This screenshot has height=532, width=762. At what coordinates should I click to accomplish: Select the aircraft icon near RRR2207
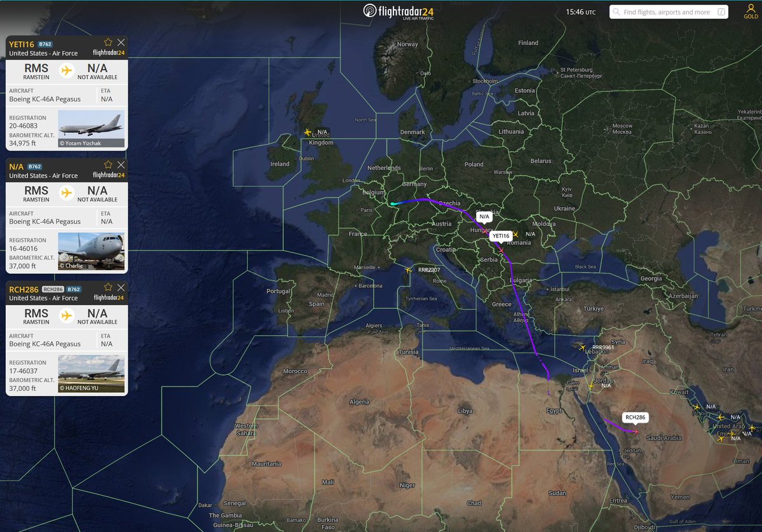point(408,269)
